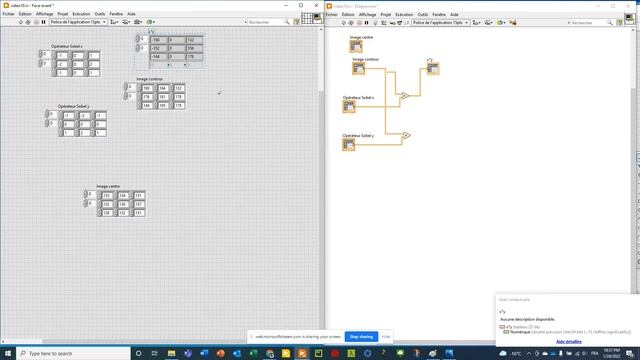Screen dimensions: 640x360
Task: Abort execution in the Diagramme window
Action: (x=359, y=23)
